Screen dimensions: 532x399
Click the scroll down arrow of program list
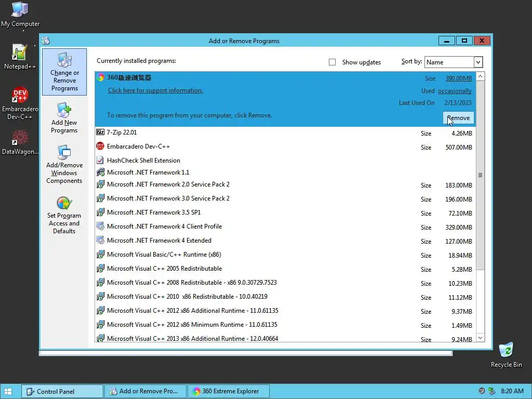[x=480, y=338]
